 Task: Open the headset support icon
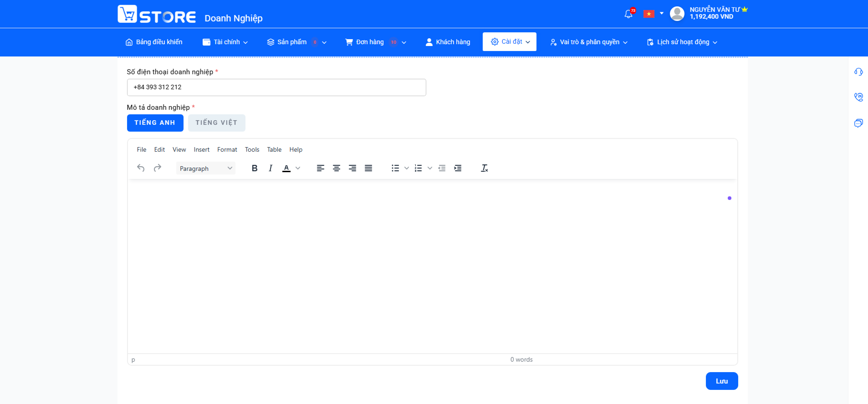pos(858,72)
